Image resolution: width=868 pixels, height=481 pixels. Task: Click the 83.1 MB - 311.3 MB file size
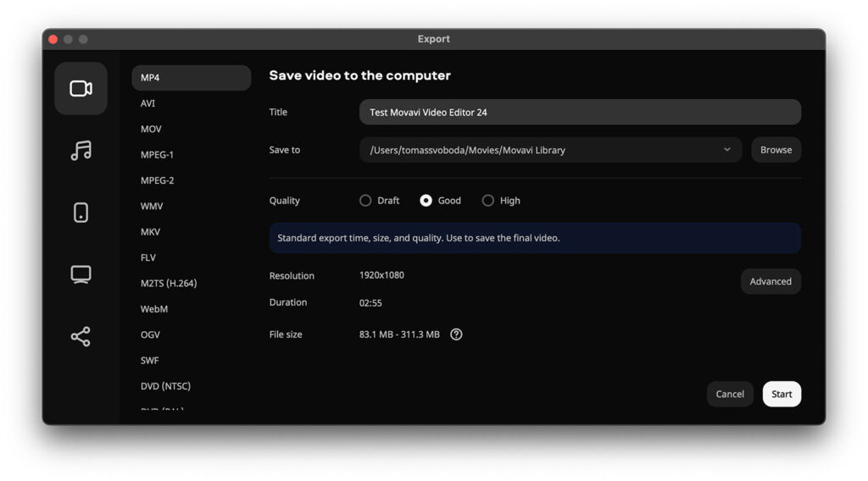point(399,334)
